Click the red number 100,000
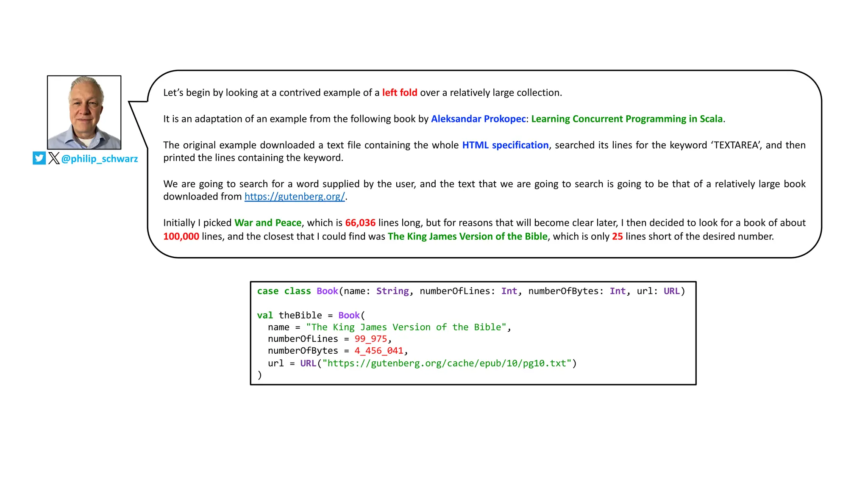868x488 pixels. (x=181, y=236)
